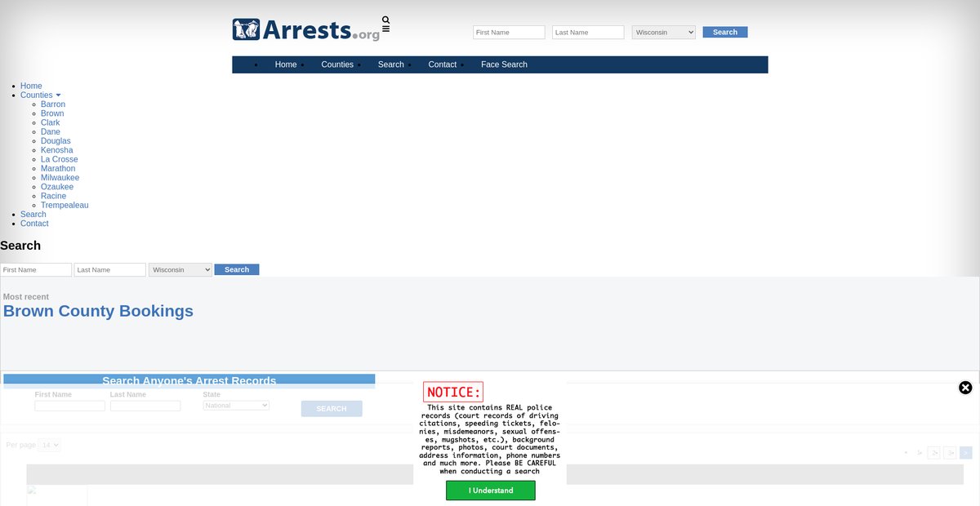Focus Last Name field under Search heading
This screenshot has height=506, width=980.
click(110, 269)
